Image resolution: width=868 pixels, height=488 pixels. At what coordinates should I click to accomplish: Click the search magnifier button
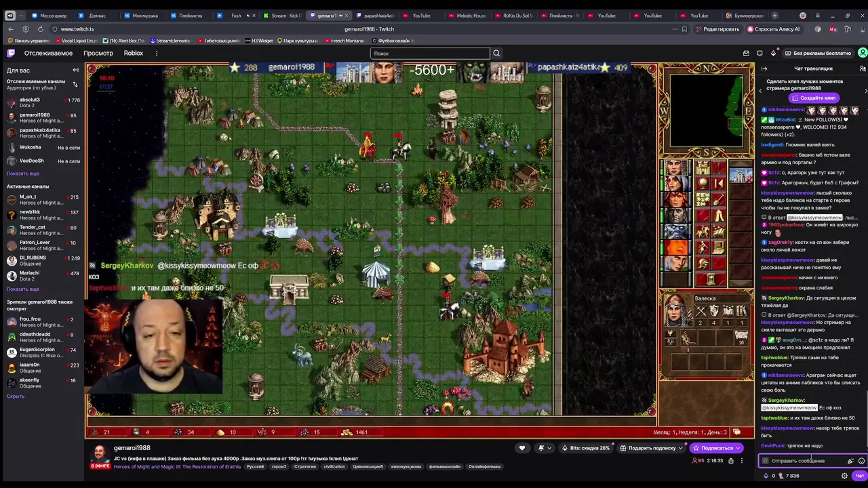pyautogui.click(x=496, y=53)
